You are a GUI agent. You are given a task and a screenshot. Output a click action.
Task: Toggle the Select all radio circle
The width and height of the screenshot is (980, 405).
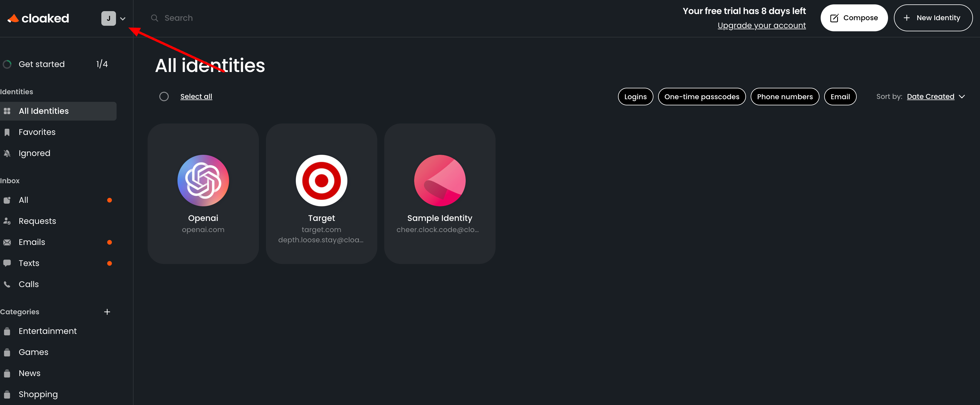pos(164,97)
